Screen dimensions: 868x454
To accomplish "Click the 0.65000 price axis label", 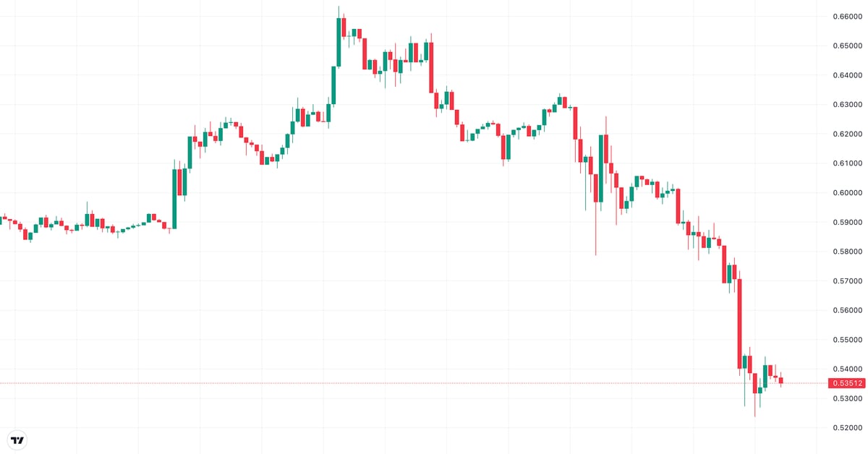I will tap(846, 46).
